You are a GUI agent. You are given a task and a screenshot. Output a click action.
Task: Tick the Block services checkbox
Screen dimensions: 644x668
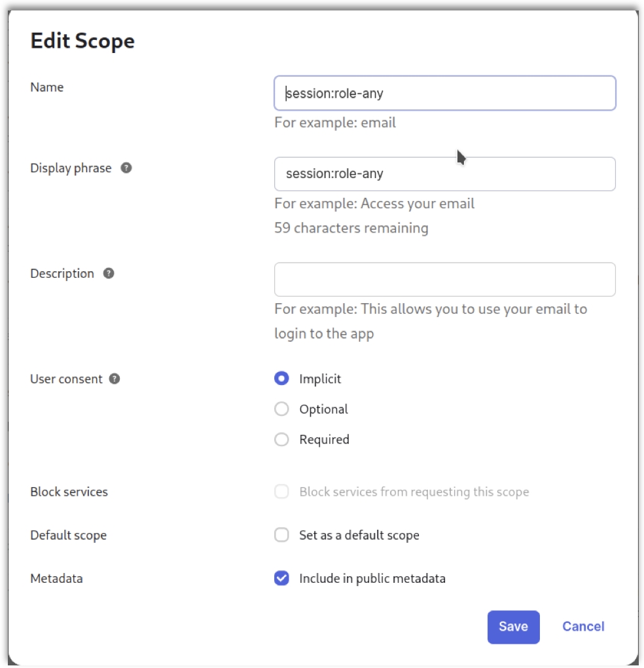tap(281, 492)
